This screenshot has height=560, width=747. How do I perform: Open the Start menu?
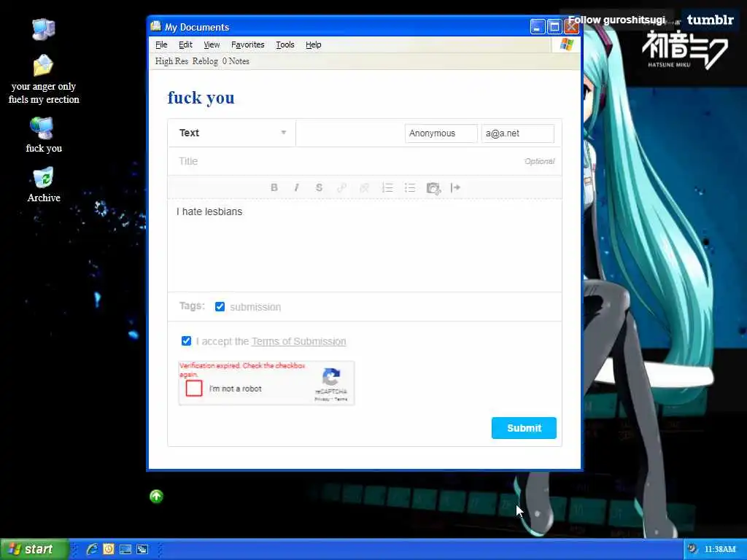click(34, 549)
